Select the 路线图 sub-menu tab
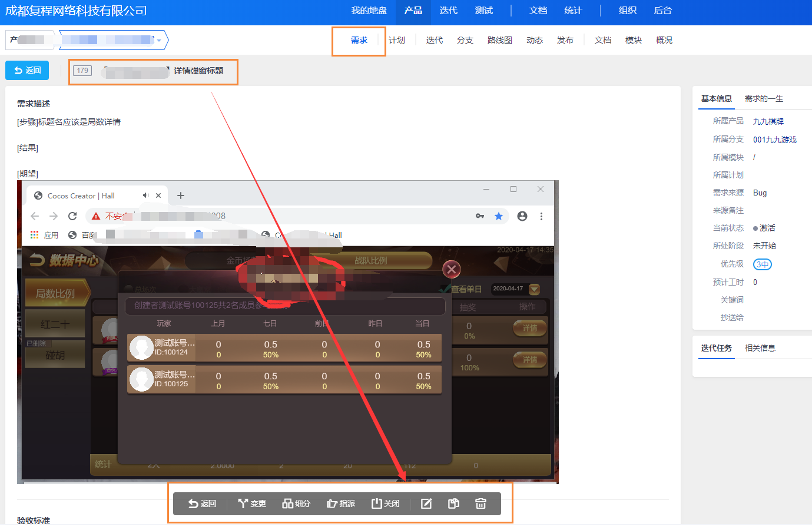This screenshot has width=812, height=527. click(x=500, y=40)
